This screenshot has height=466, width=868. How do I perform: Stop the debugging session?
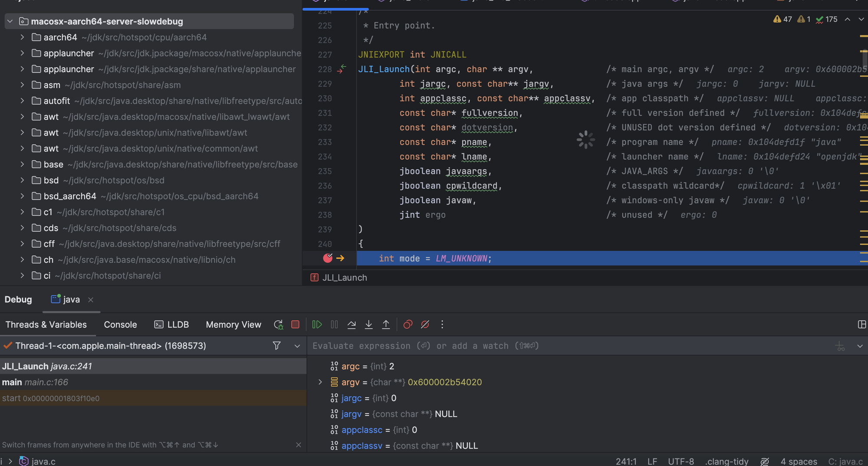295,325
